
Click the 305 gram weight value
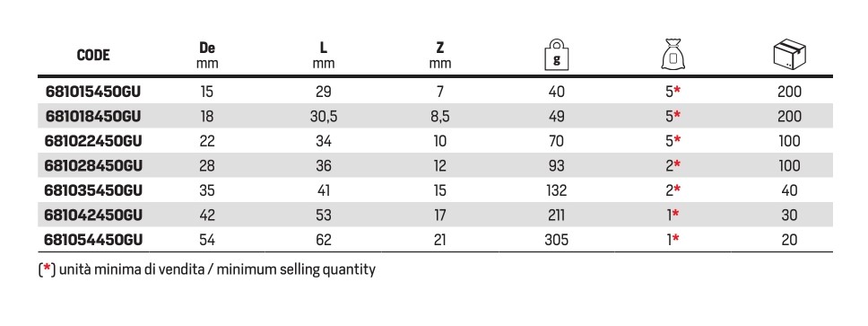[557, 240]
